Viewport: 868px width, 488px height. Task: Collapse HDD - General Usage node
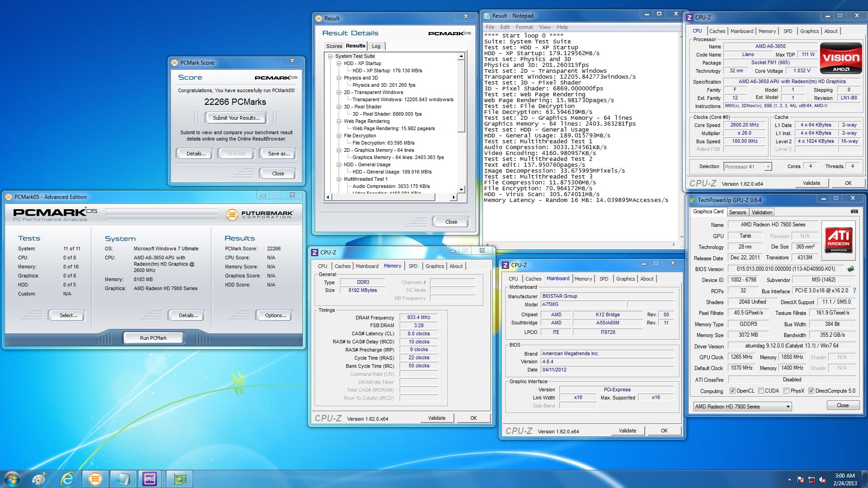pos(339,165)
